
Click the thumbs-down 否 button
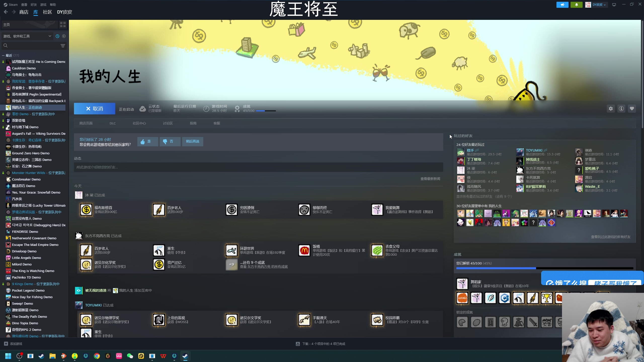(x=170, y=142)
